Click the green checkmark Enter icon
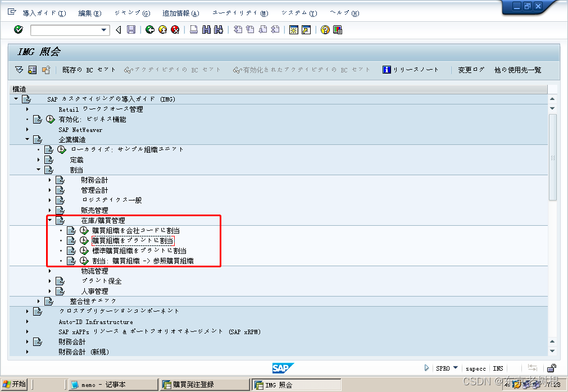The image size is (568, 392). (19, 30)
